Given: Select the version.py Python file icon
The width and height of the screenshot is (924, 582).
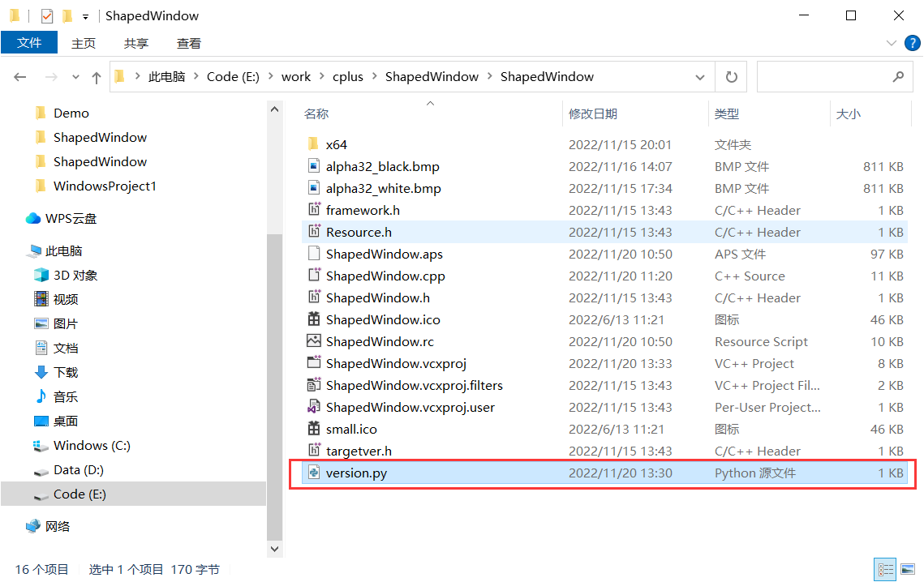Looking at the screenshot, I should [x=314, y=473].
